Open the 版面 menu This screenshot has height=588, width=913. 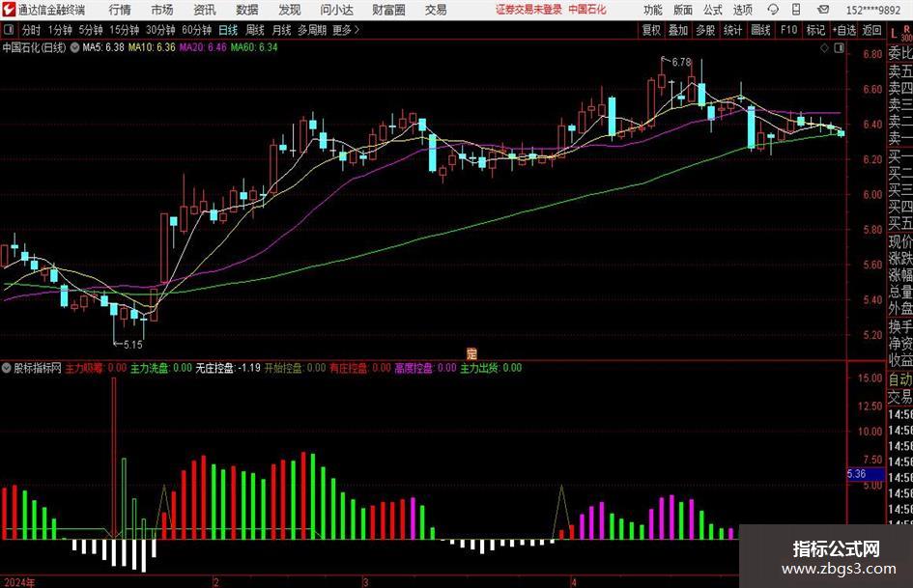(682, 10)
